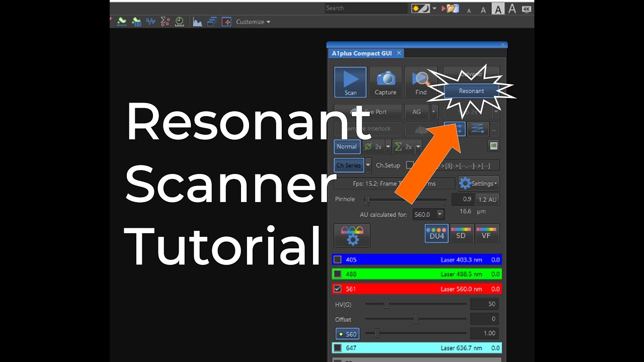
Task: Open the integration 2x dropdown arrow
Action: (x=418, y=147)
